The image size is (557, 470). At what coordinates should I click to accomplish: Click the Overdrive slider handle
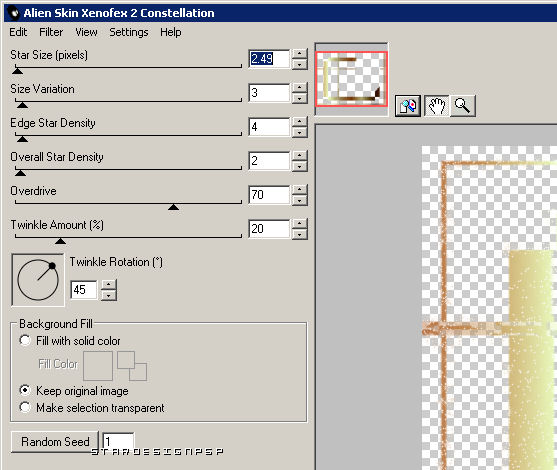click(173, 207)
